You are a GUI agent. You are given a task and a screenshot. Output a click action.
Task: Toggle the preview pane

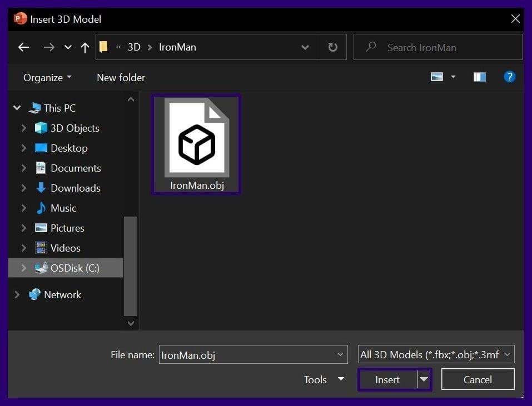click(x=479, y=77)
